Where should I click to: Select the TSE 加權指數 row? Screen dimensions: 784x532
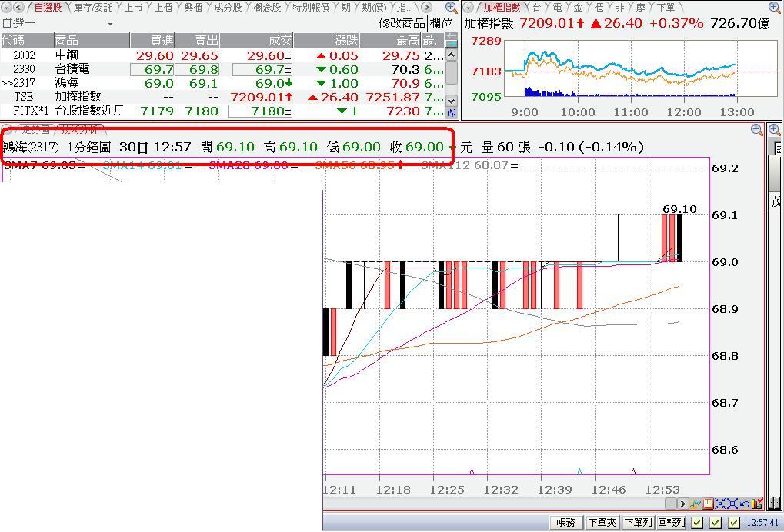222,97
